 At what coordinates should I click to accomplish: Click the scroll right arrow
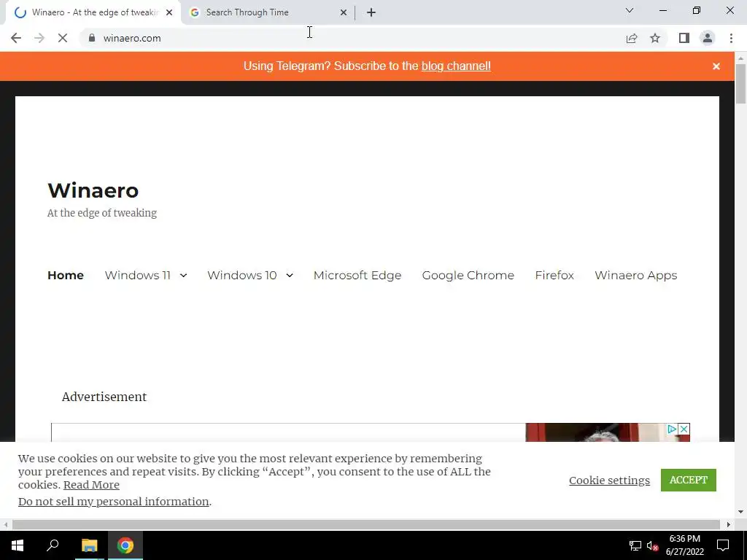pos(729,524)
